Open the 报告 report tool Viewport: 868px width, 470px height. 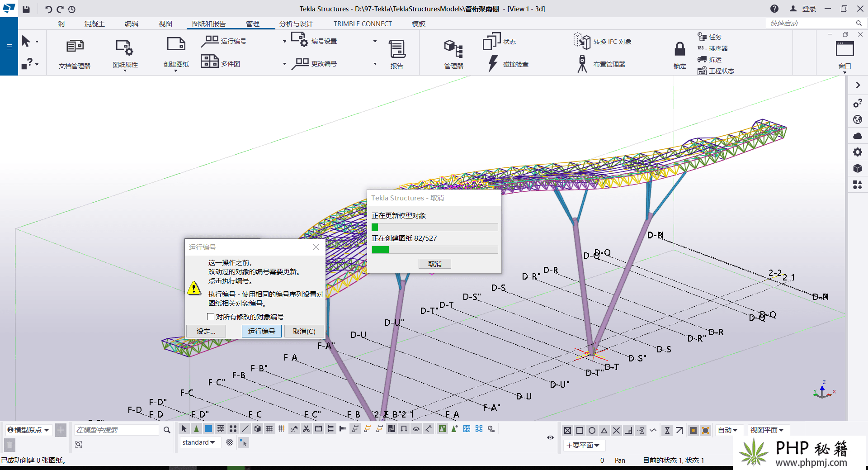point(397,54)
